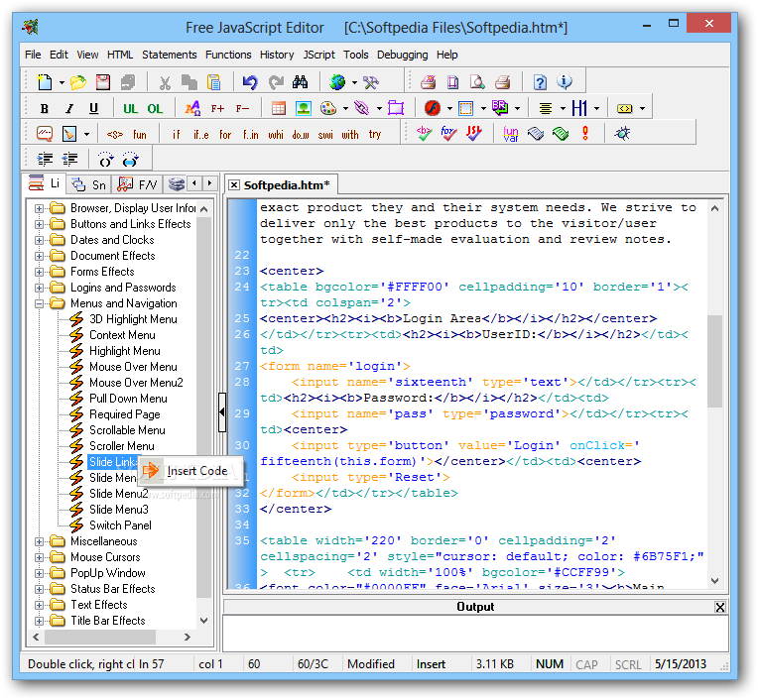Expand the Forms Effects folder
Image resolution: width=758 pixels, height=700 pixels.
(x=39, y=272)
